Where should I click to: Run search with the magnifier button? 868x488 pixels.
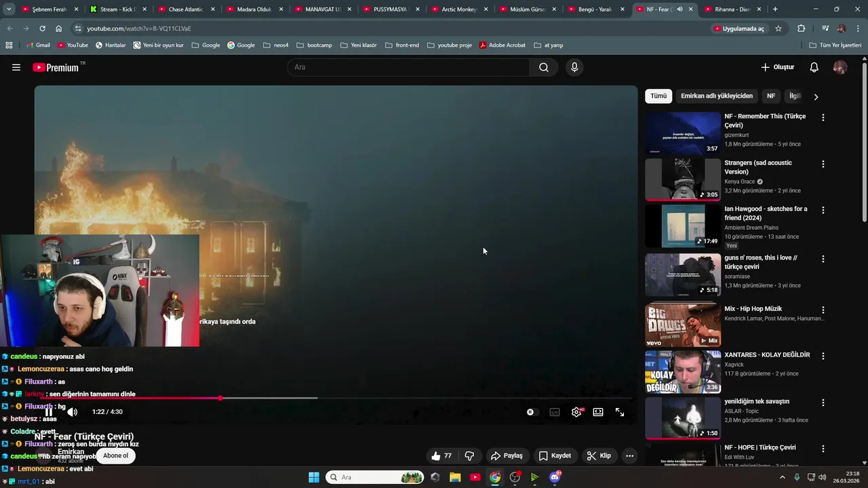tap(544, 67)
